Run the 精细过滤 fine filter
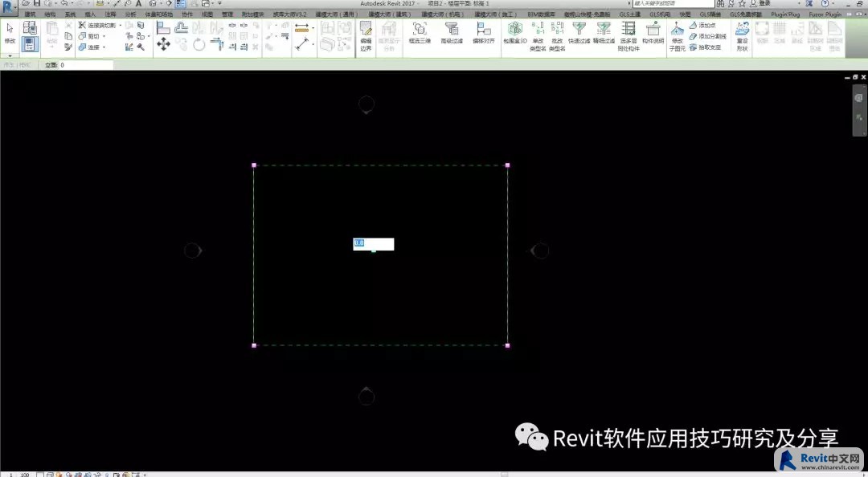The image size is (868, 477). 604,33
